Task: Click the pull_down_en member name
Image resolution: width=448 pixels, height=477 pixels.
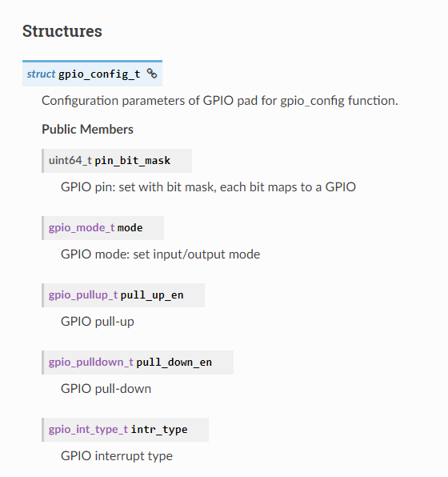Action: [x=174, y=363]
